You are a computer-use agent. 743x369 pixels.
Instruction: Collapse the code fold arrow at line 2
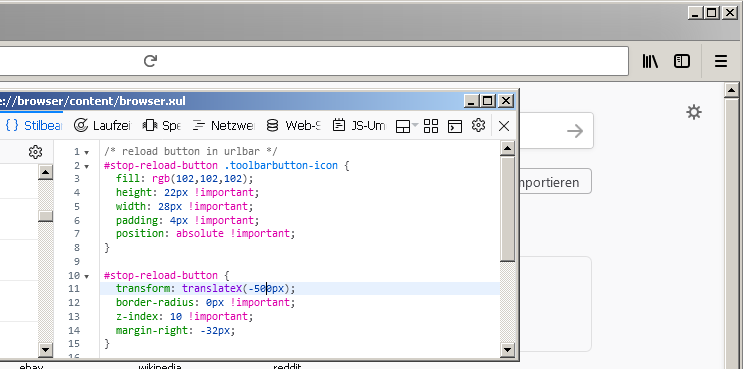point(87,166)
